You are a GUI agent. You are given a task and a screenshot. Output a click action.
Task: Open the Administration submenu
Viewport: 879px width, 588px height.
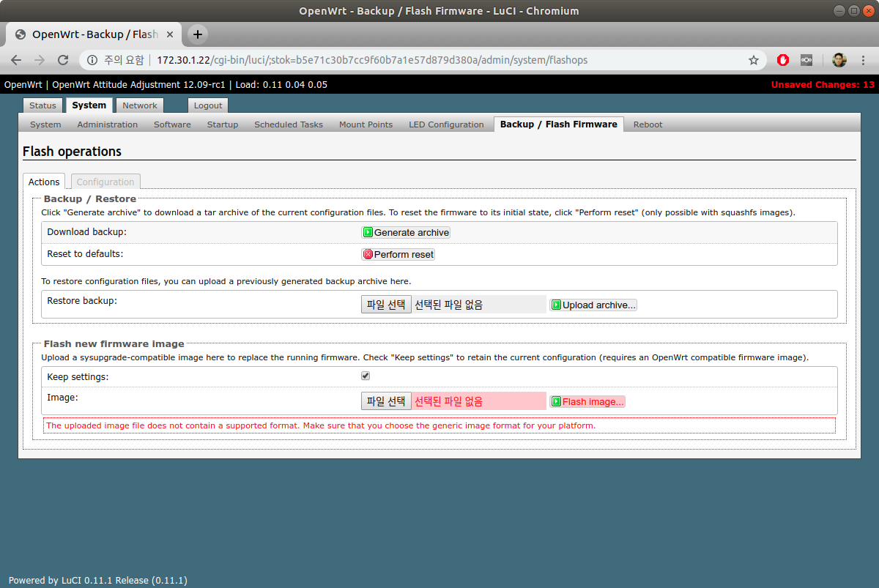click(x=108, y=124)
